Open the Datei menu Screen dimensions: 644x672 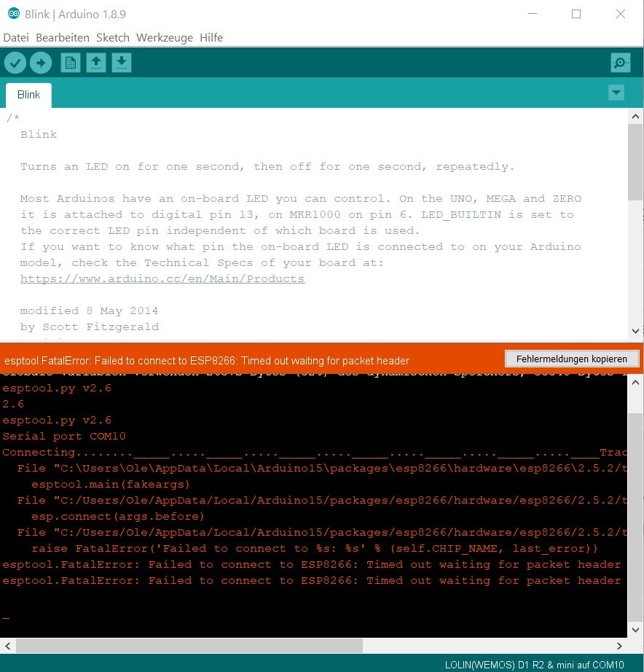[16, 38]
